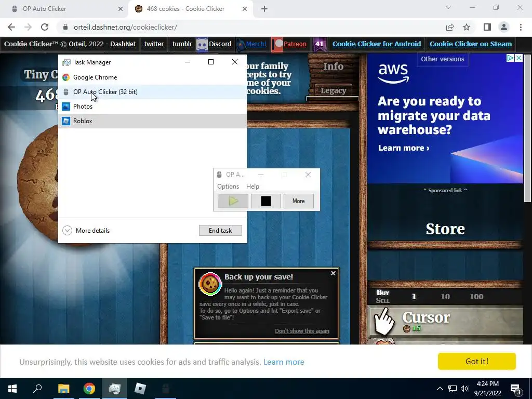Click Task Manager taskbar icon

click(115, 389)
